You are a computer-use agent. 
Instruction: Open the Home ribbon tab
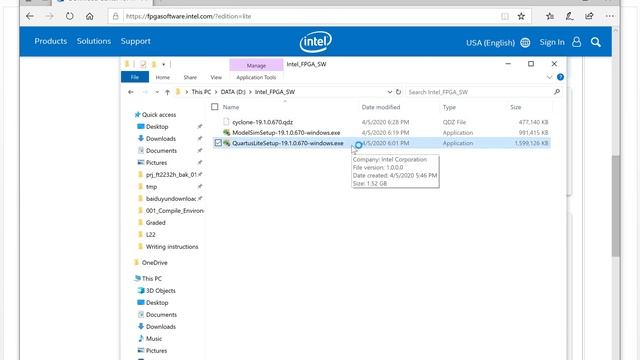[x=162, y=77]
